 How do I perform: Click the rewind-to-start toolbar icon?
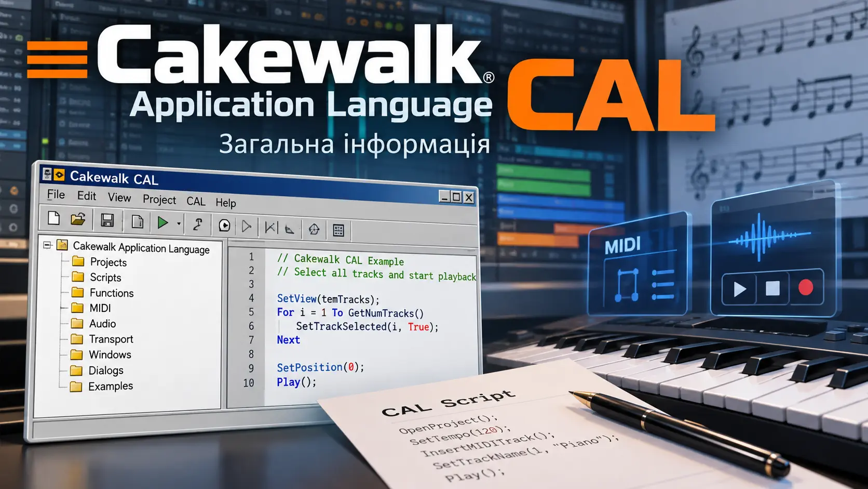point(270,227)
